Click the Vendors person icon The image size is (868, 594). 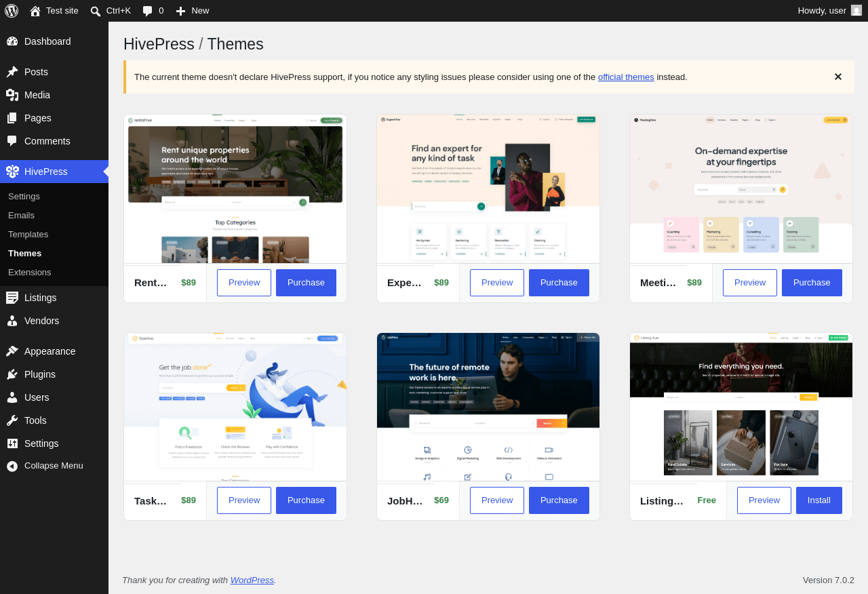point(12,321)
